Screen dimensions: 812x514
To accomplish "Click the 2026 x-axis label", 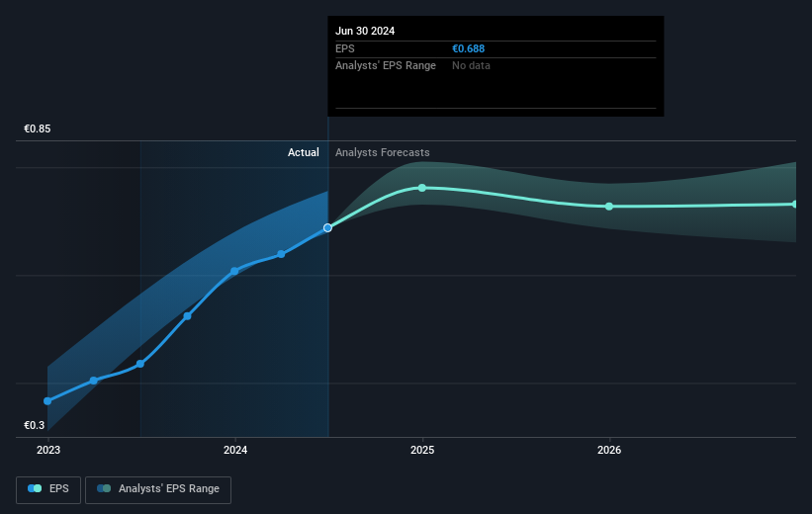I will pos(609,451).
